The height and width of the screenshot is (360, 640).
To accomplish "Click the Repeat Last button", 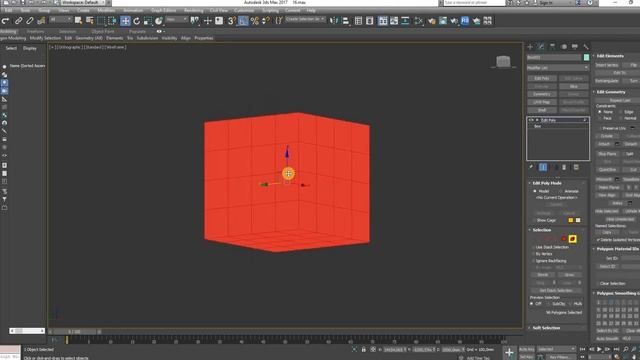I will click(x=620, y=100).
